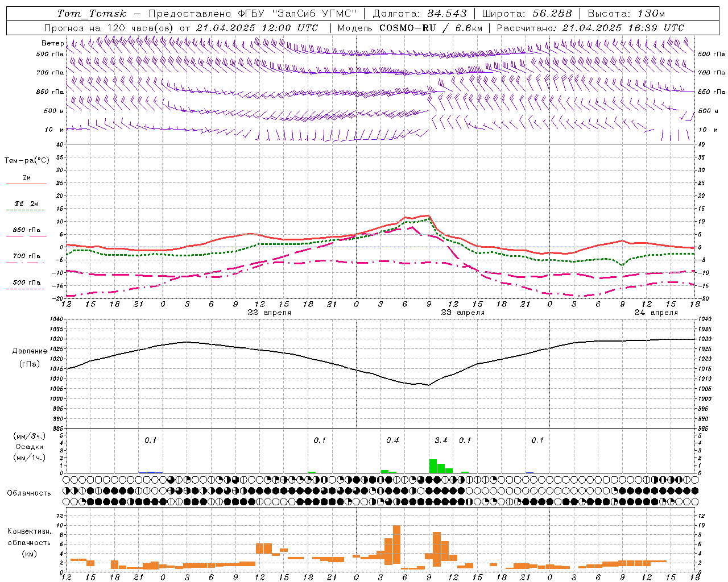Click the date label "24 апреля"

pos(656,313)
